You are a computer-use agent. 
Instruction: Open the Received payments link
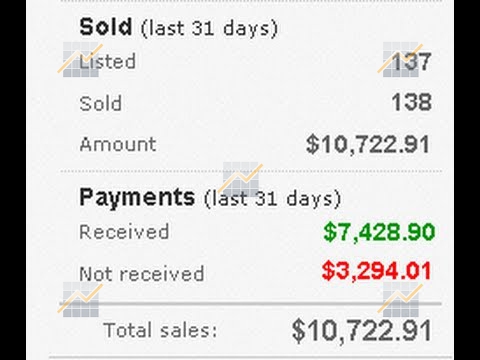[x=124, y=232]
